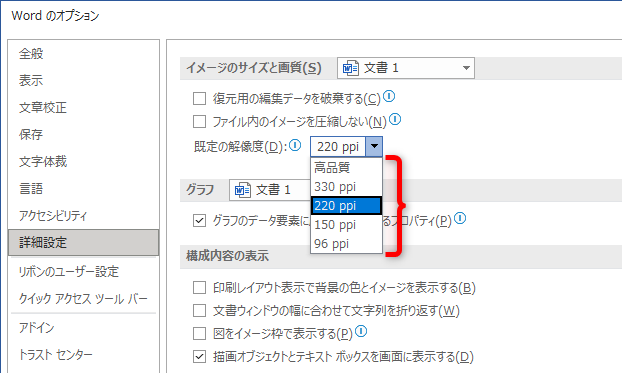Click the Word のオプション dialog title
622x373 pixels.
pyautogui.click(x=55, y=15)
